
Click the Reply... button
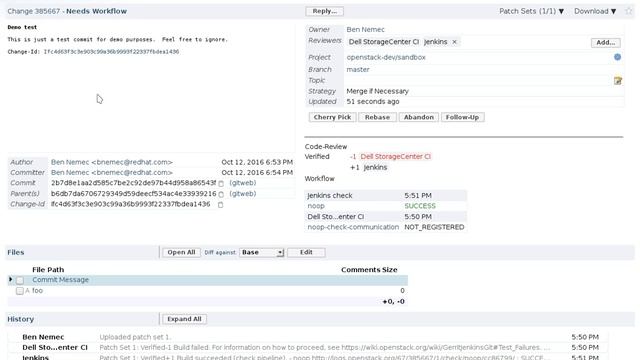pos(324,11)
